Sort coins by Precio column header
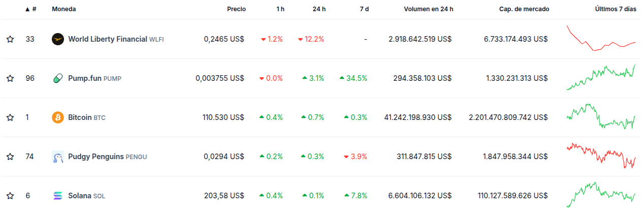 (x=236, y=9)
